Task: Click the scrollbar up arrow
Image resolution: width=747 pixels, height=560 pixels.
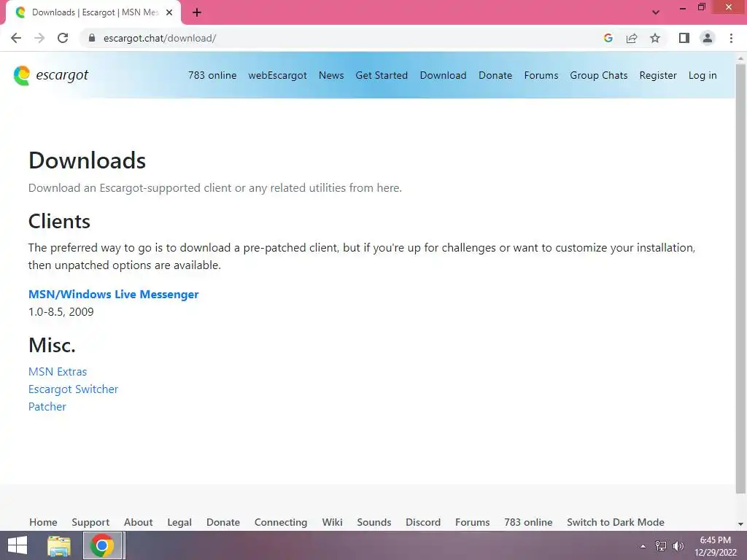Action: [740, 58]
